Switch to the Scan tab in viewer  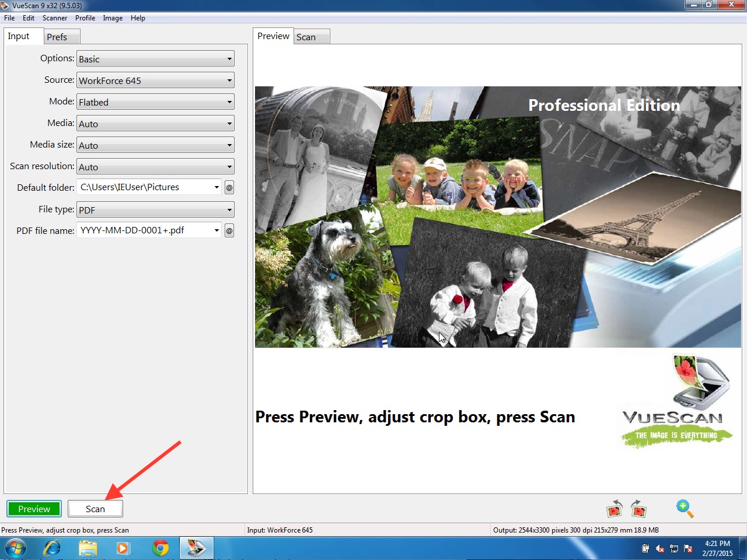coord(306,37)
